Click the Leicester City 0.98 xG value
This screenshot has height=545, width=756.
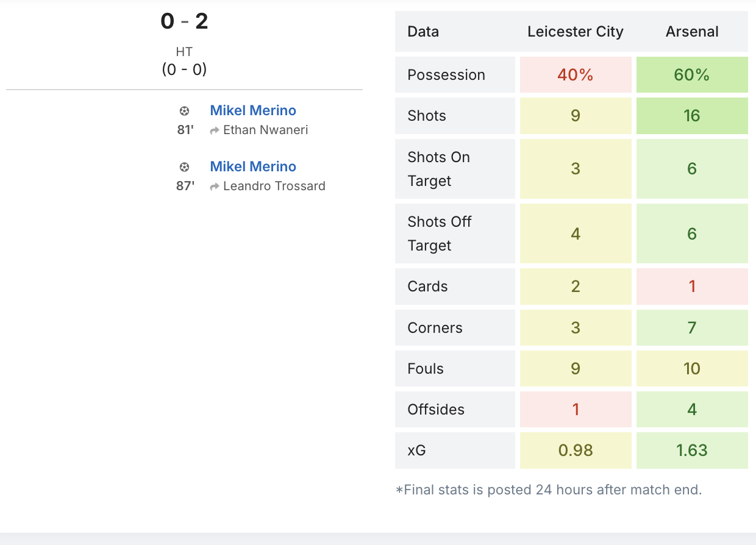575,451
